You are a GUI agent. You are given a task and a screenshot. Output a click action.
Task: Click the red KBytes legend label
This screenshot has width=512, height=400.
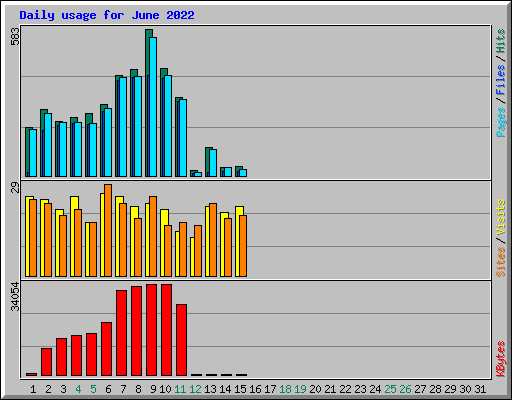(x=500, y=359)
